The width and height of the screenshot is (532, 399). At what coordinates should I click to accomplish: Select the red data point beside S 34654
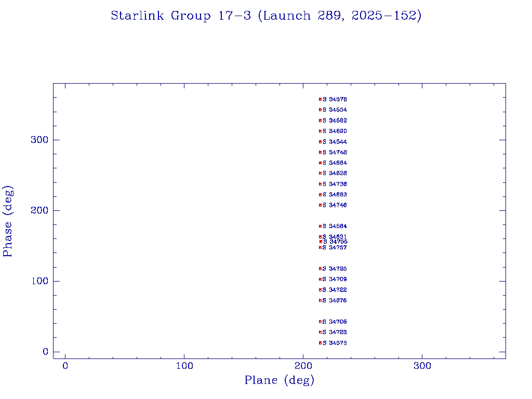click(321, 110)
